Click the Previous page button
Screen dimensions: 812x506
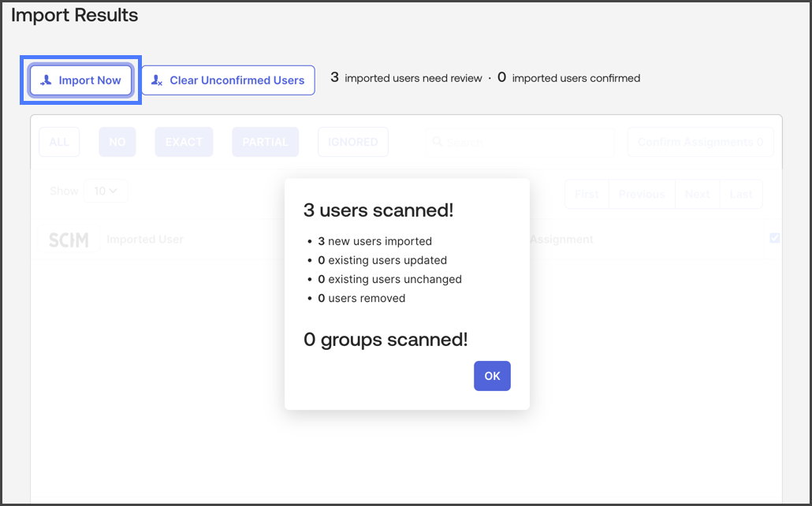[642, 194]
